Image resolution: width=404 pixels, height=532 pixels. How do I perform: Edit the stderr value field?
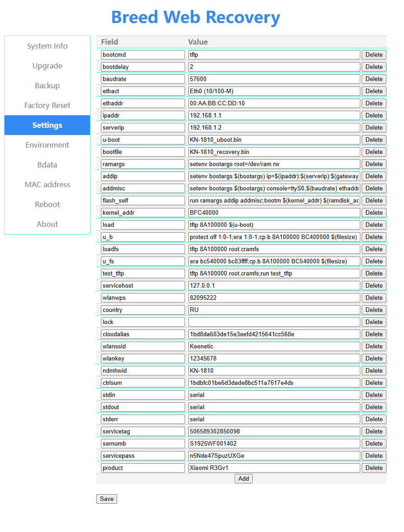click(274, 419)
